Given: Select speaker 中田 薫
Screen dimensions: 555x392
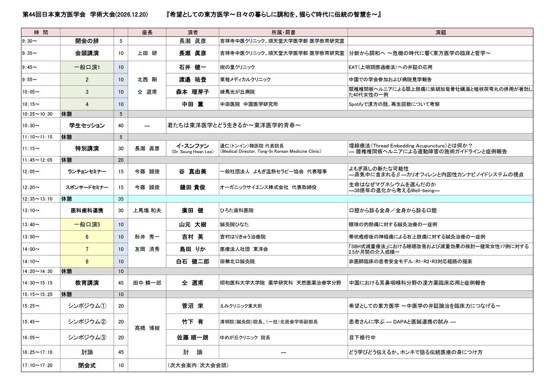Looking at the screenshot, I should point(193,104).
